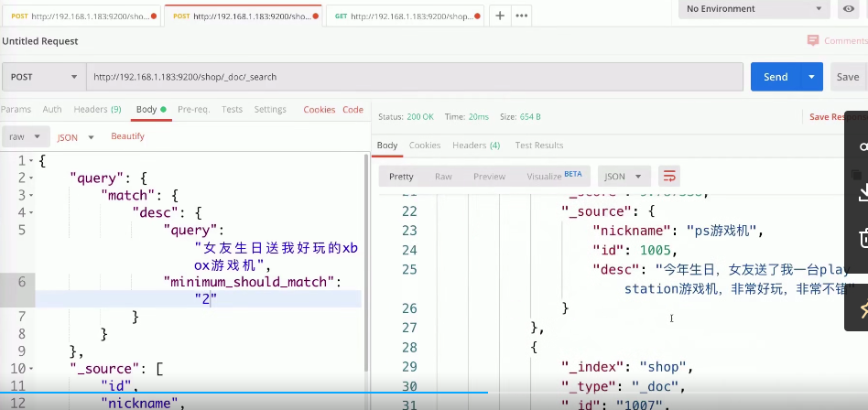Click the blue Send button
868x410 pixels.
(776, 77)
